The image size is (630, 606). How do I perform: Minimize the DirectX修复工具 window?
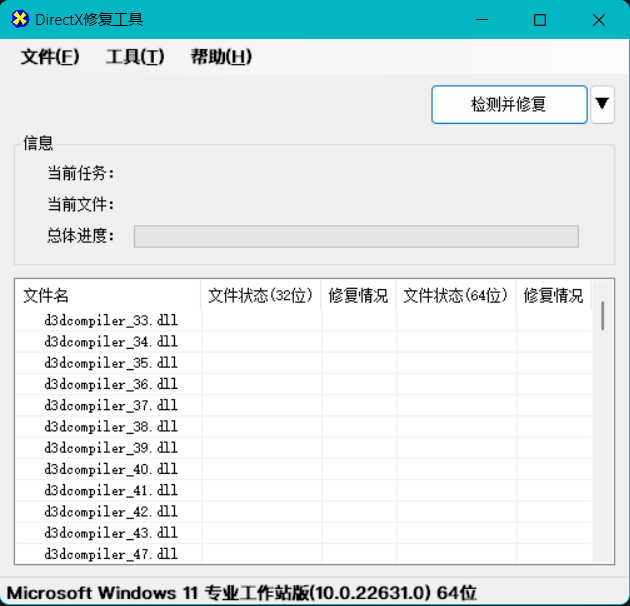[482, 20]
